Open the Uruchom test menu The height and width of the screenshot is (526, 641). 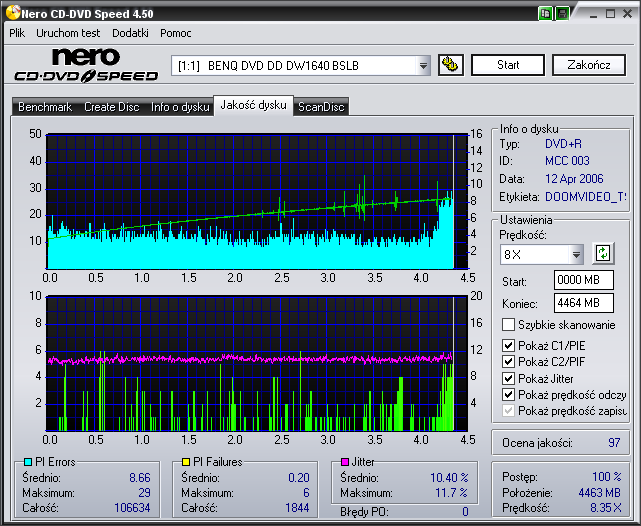coord(68,33)
